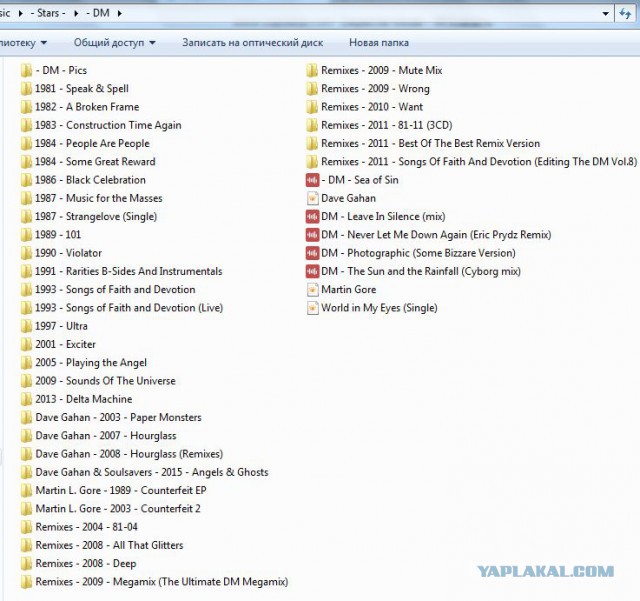Image resolution: width=640 pixels, height=601 pixels.
Task: Click the folder icon of Remixes - 2004 - 81-04
Action: pos(26,527)
